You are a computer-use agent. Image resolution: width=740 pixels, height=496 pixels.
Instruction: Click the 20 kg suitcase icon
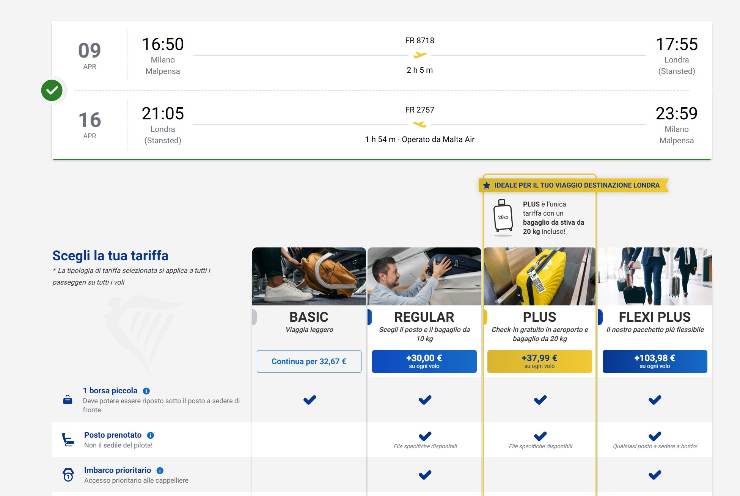pyautogui.click(x=503, y=217)
